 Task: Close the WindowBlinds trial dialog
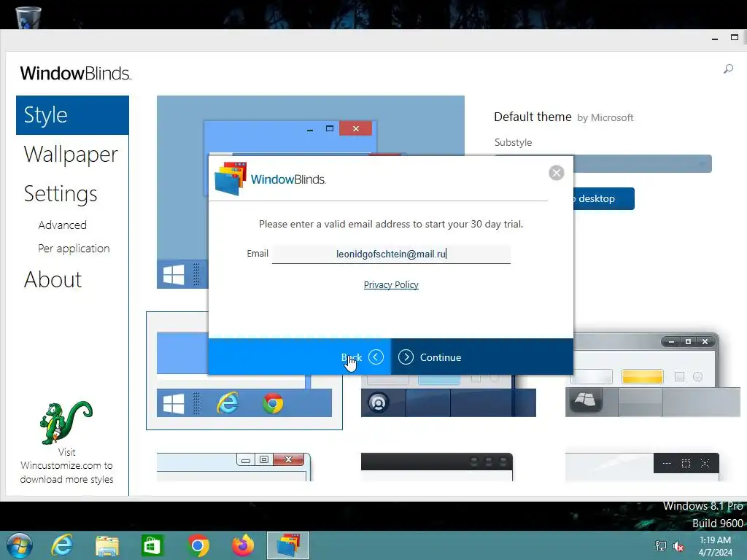(x=556, y=172)
